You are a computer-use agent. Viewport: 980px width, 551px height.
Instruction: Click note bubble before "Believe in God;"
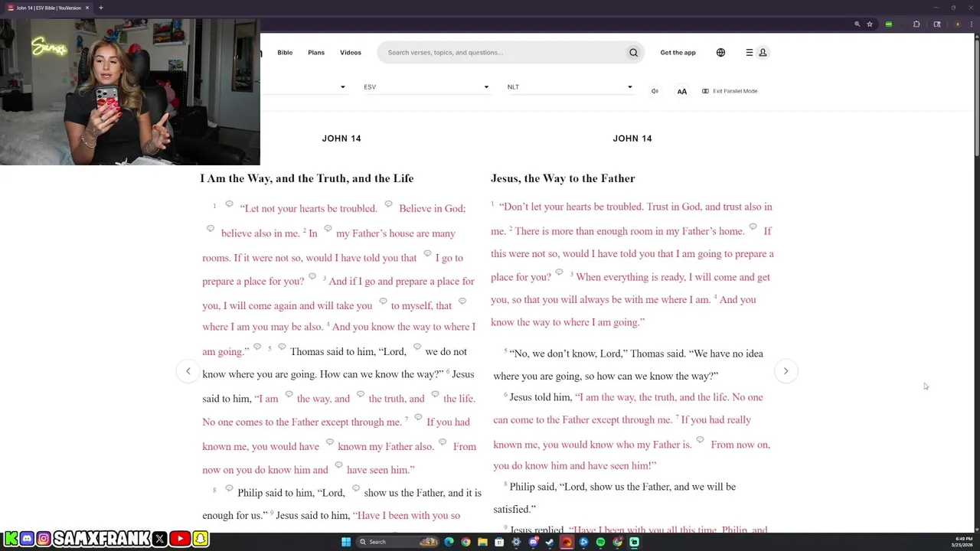click(x=388, y=204)
